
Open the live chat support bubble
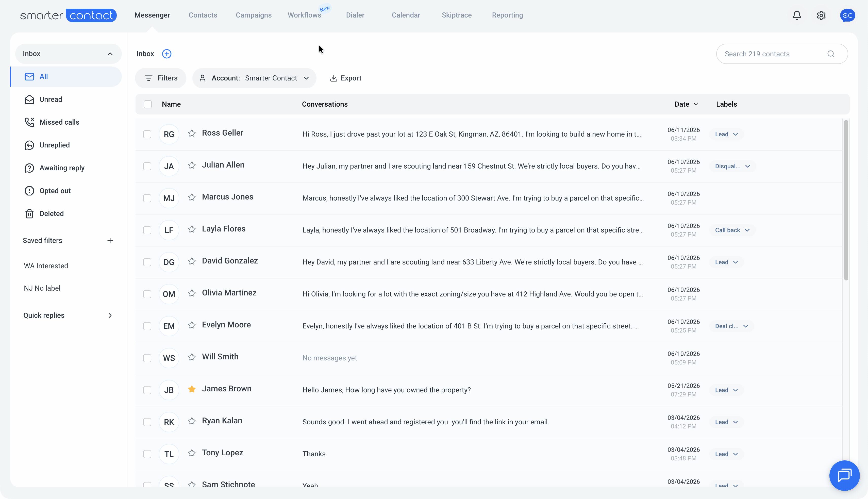click(844, 475)
